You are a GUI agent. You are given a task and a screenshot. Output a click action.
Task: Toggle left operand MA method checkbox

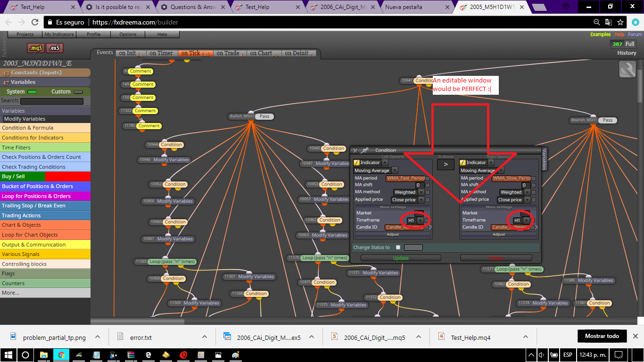(428, 192)
